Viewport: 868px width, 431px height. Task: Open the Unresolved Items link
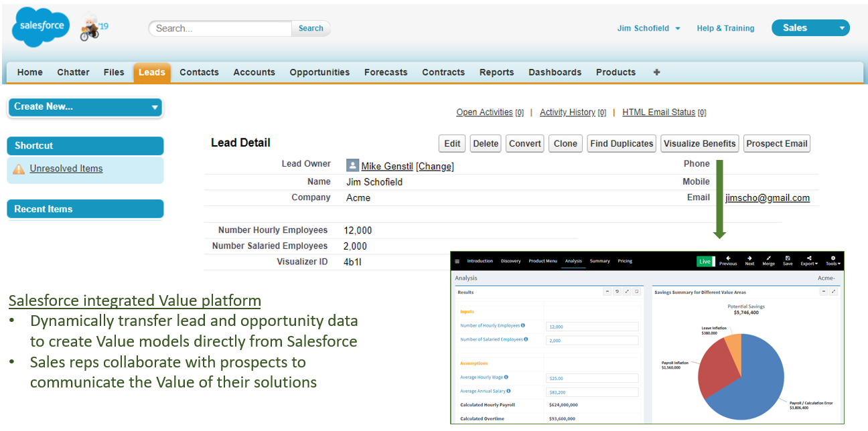(x=66, y=169)
